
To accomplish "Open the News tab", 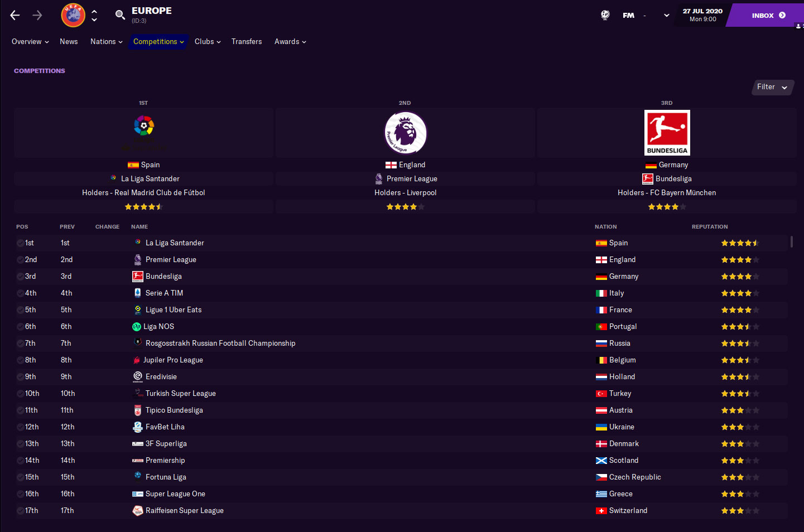I will coord(69,42).
